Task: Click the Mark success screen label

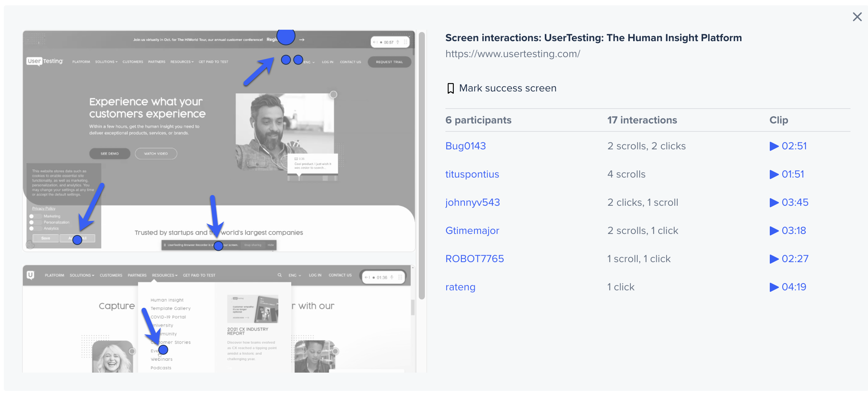Action: click(507, 88)
